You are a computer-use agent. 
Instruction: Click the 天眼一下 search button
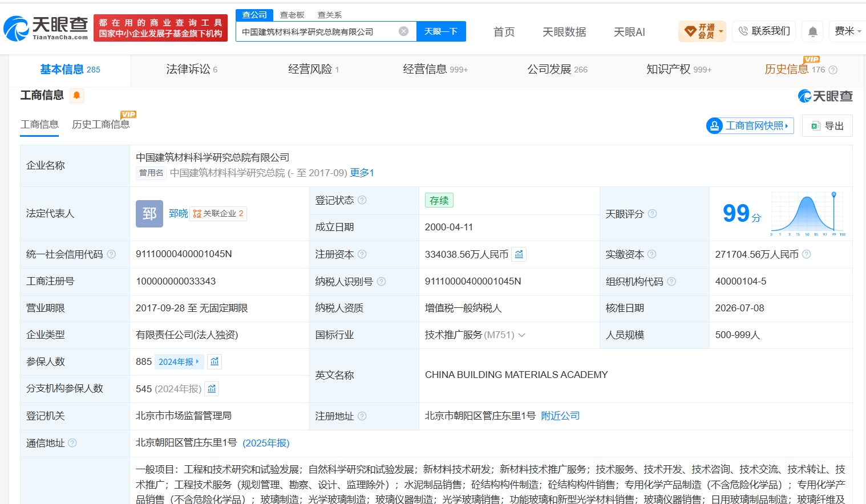point(441,31)
